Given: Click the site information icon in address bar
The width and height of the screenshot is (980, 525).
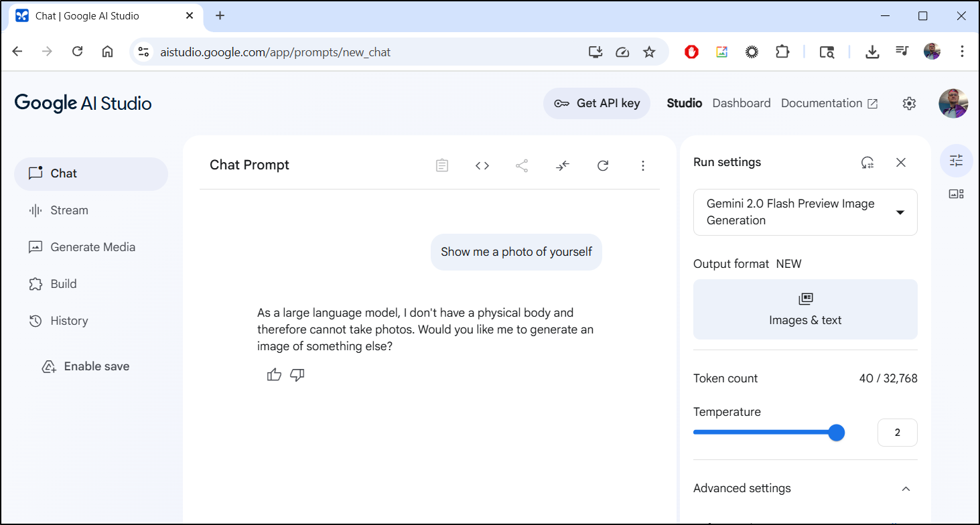Looking at the screenshot, I should (142, 52).
